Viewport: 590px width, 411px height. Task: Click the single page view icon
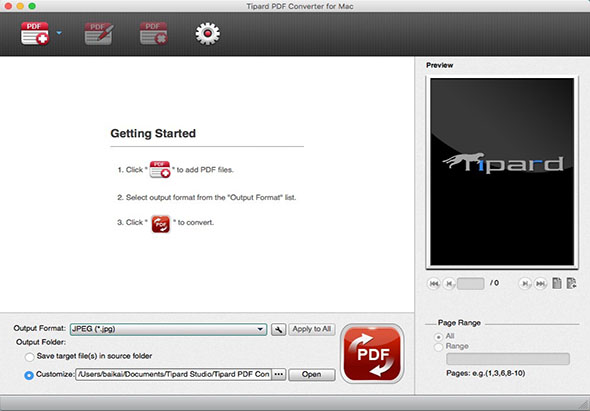(557, 283)
